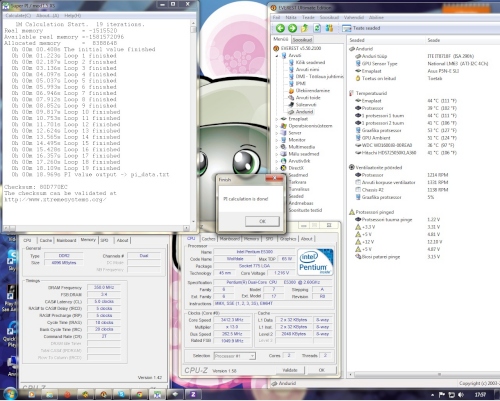
Task: Collapse the Arvuti tree node
Action: [x=277, y=56]
